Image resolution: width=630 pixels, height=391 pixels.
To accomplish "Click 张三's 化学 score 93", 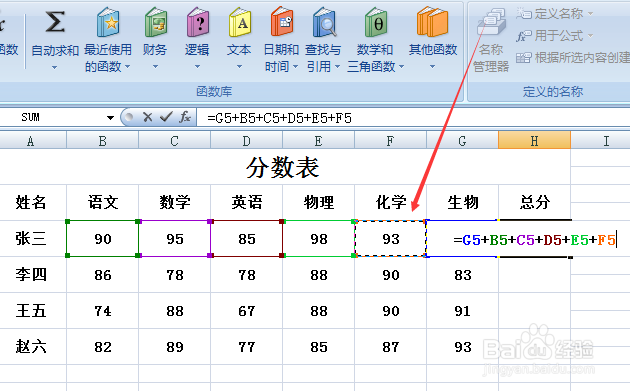I will 391,239.
